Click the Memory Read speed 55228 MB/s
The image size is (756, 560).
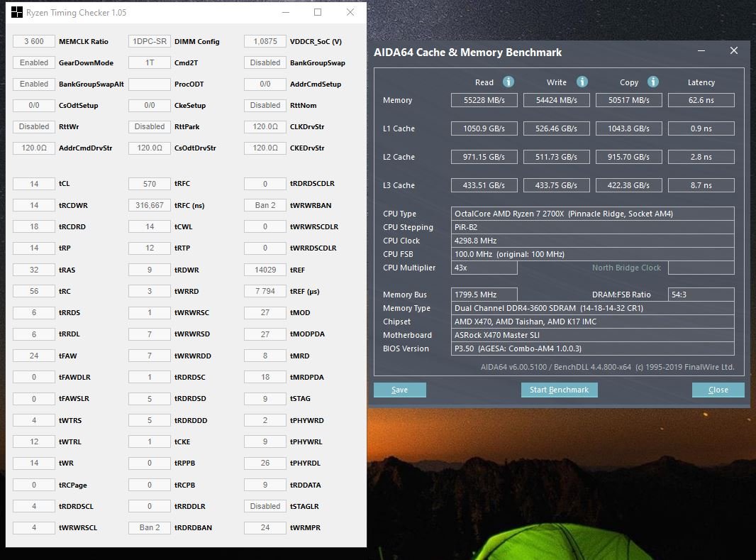pos(484,100)
